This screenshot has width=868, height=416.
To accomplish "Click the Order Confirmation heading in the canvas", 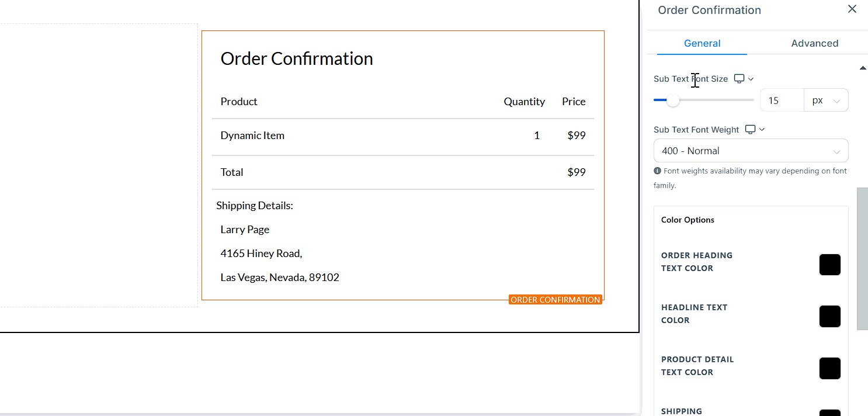I will [297, 59].
